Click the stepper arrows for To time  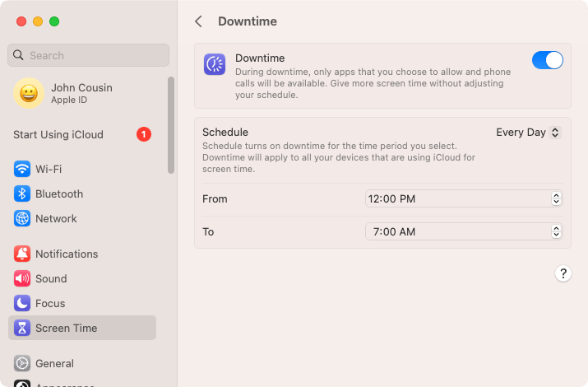556,231
